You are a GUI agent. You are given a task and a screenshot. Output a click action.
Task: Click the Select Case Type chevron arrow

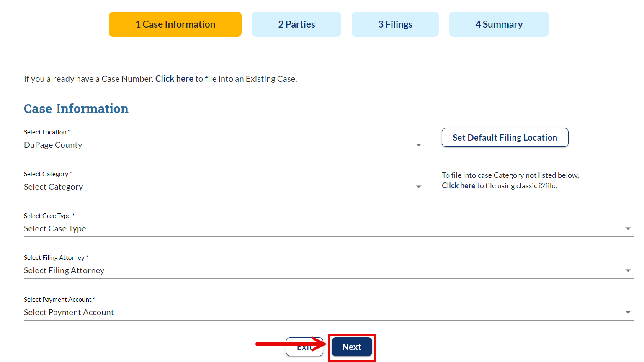pyautogui.click(x=628, y=228)
